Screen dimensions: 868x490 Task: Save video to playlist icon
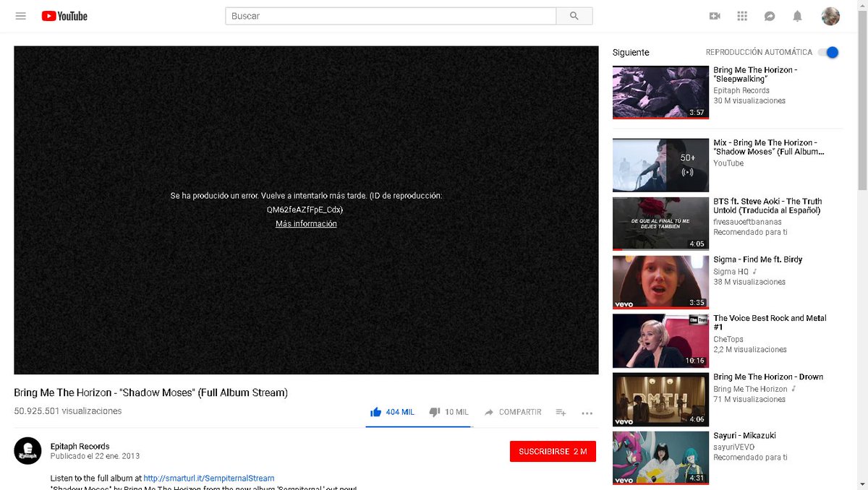pyautogui.click(x=561, y=412)
